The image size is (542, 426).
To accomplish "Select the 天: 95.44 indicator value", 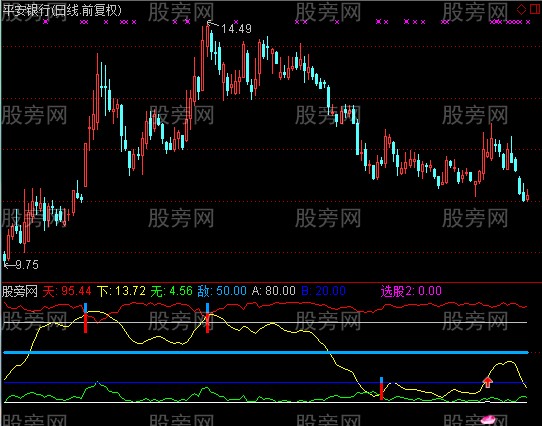I will pyautogui.click(x=67, y=291).
